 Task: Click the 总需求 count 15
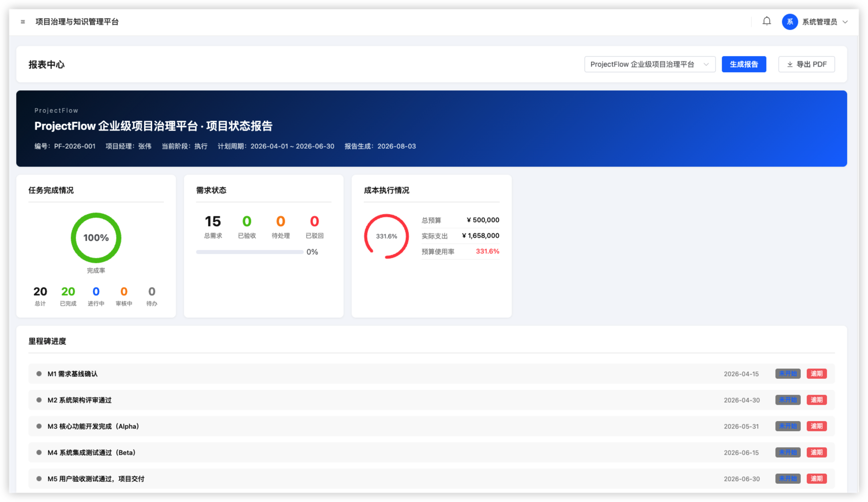pyautogui.click(x=213, y=221)
